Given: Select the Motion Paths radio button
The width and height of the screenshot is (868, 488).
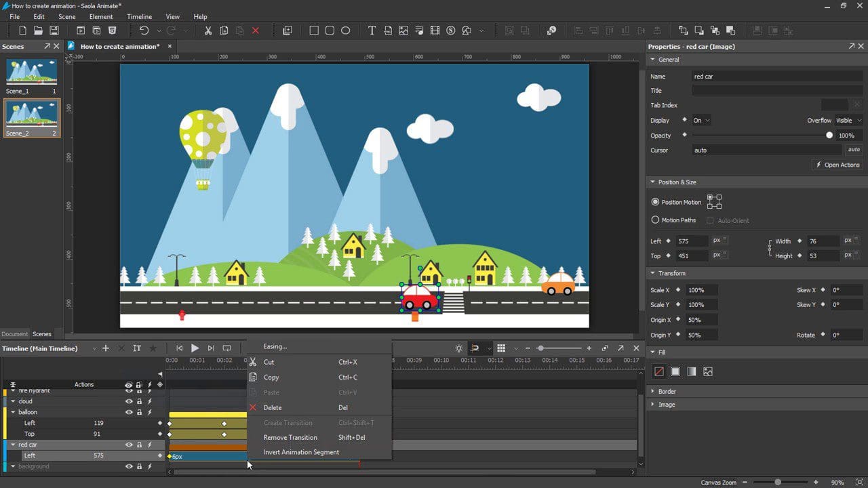Looking at the screenshot, I should click(x=655, y=220).
